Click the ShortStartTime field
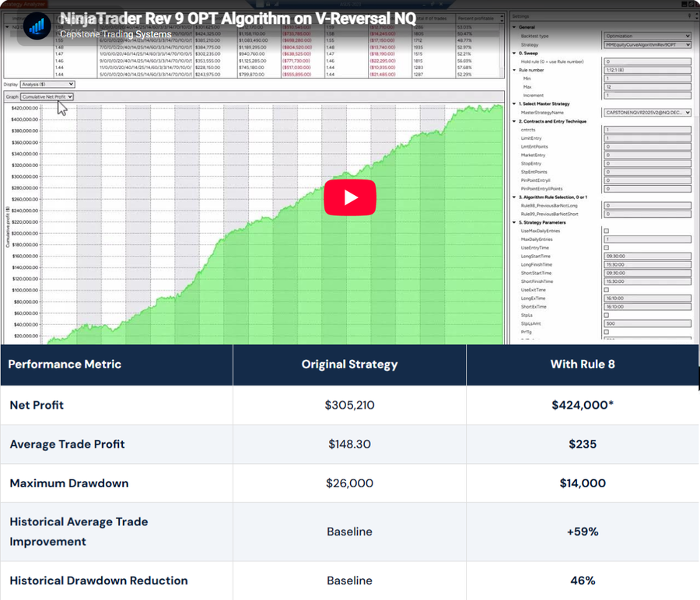This screenshot has width=700, height=600. point(647,273)
